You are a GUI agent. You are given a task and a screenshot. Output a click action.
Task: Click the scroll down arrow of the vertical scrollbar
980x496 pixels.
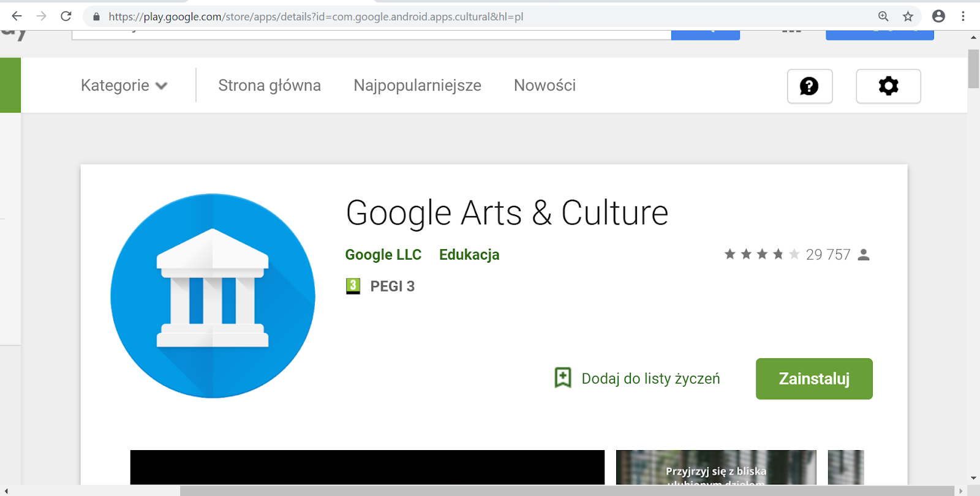973,478
